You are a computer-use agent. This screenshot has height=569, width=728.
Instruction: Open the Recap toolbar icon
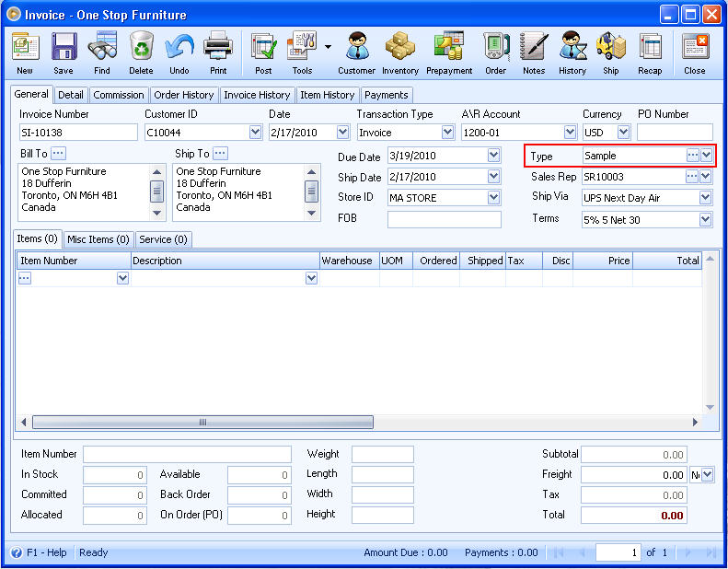pos(650,47)
